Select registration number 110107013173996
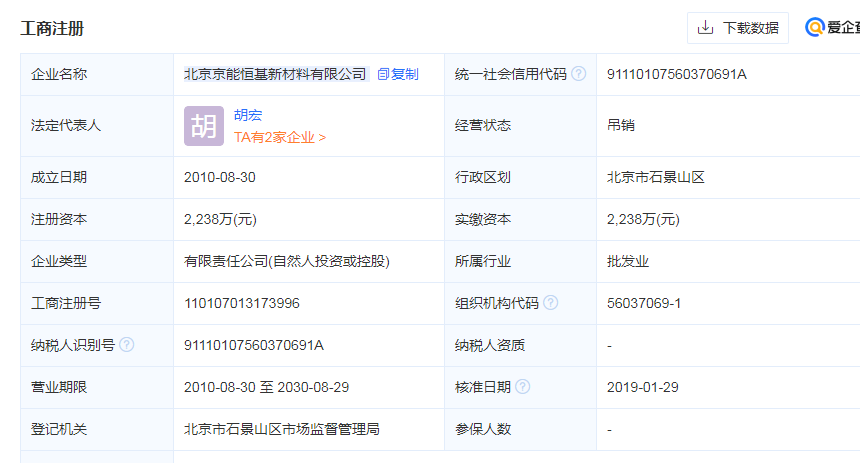 click(x=242, y=303)
